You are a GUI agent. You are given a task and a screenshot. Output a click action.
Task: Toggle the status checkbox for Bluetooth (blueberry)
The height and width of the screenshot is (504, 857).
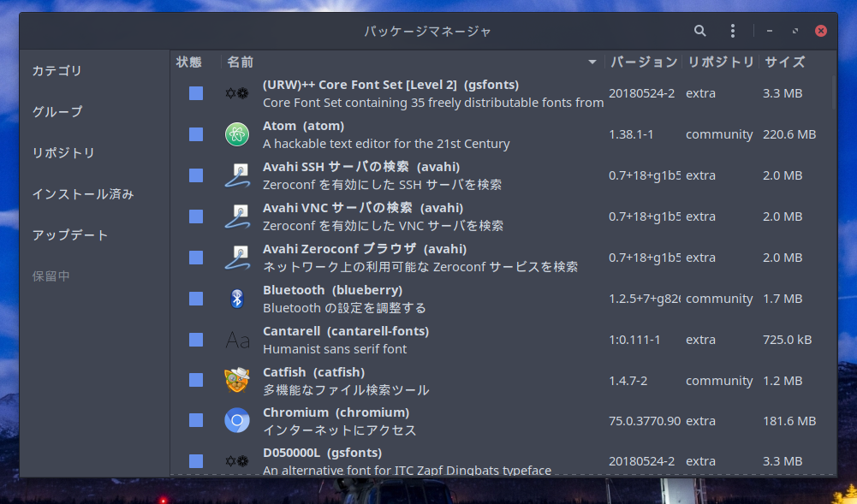click(196, 299)
